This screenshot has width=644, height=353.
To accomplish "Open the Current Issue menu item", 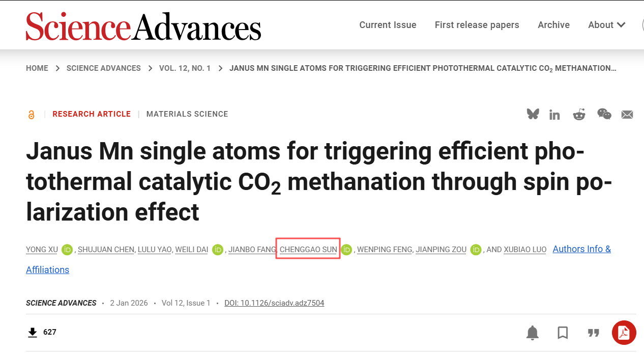I will coord(388,25).
